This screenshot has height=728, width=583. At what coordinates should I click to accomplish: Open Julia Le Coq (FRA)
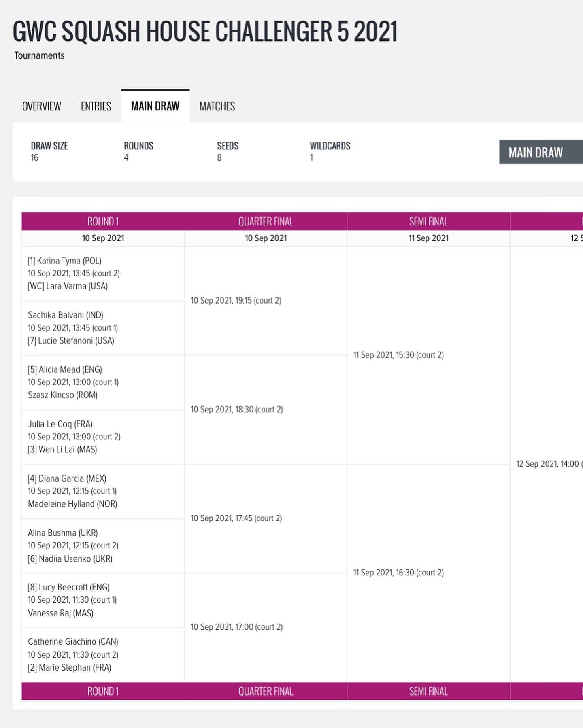tap(60, 424)
